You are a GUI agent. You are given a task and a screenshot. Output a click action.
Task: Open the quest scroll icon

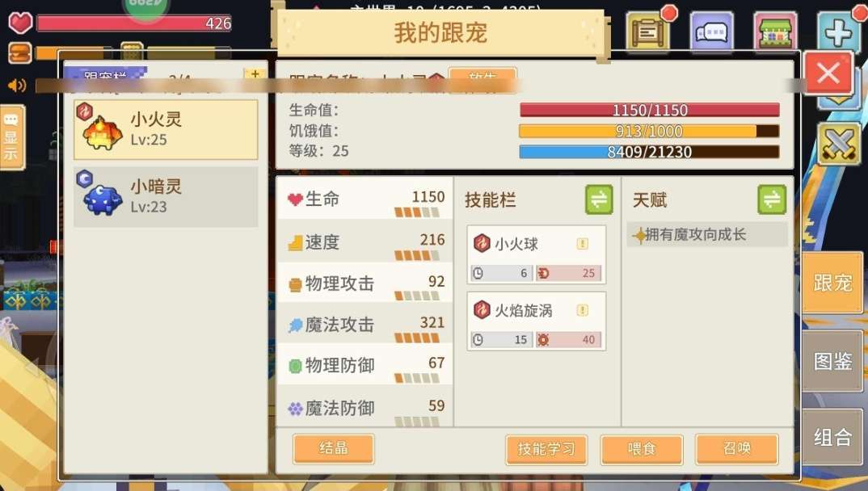[648, 32]
